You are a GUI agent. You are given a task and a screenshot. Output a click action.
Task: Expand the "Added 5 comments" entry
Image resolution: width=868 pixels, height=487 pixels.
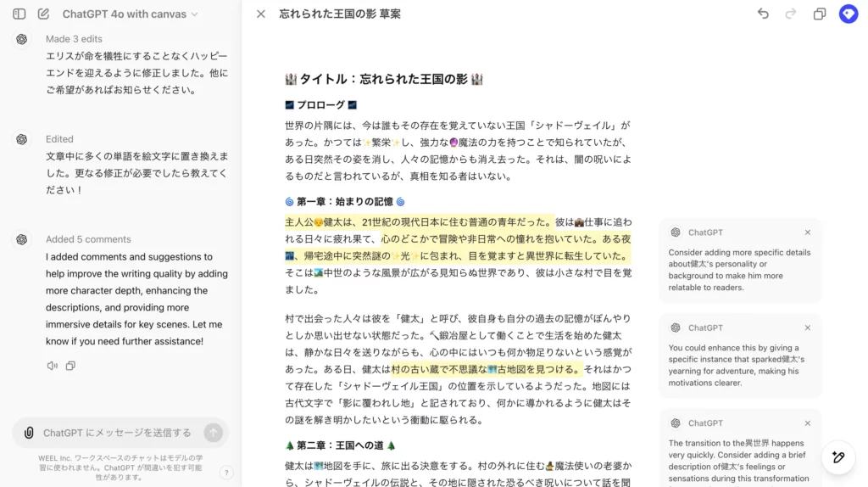88,239
